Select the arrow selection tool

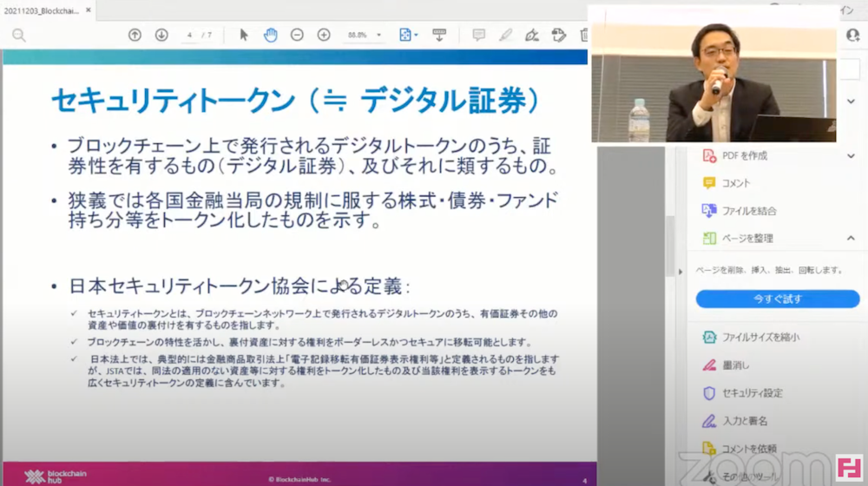coord(244,35)
